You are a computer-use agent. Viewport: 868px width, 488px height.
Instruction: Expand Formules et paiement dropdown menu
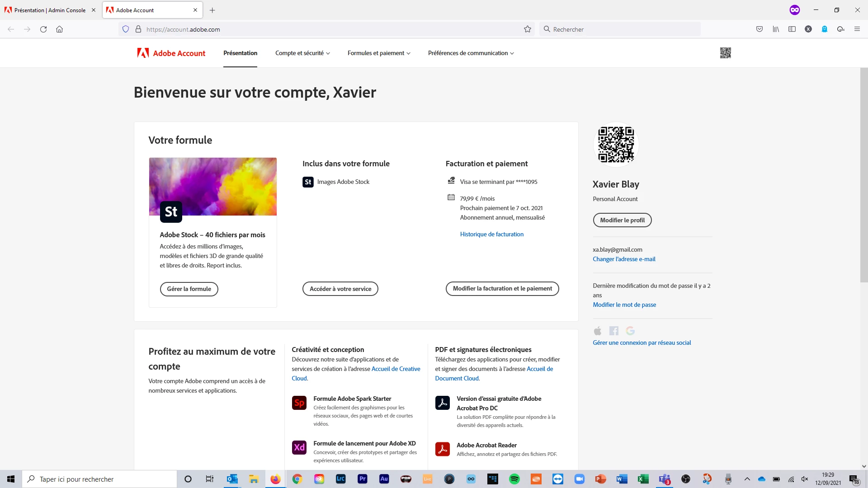379,53
